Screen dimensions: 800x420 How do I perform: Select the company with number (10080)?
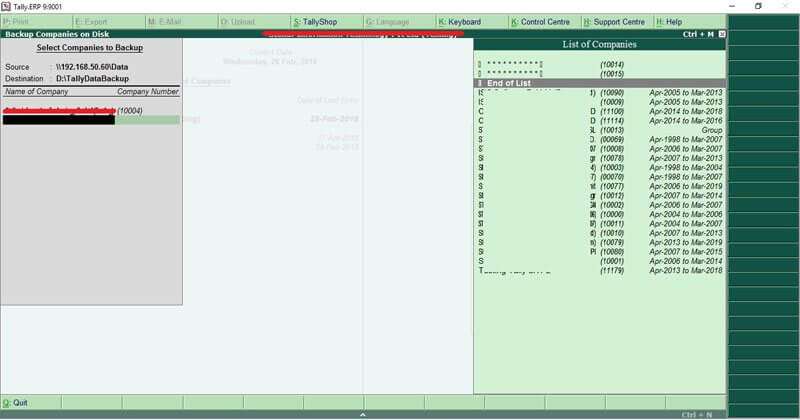coord(599,252)
